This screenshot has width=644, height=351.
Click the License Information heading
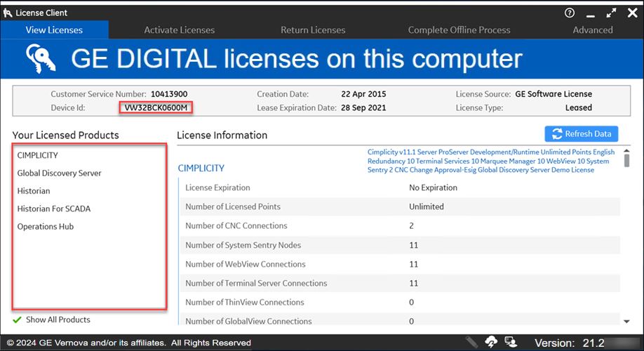coord(222,135)
